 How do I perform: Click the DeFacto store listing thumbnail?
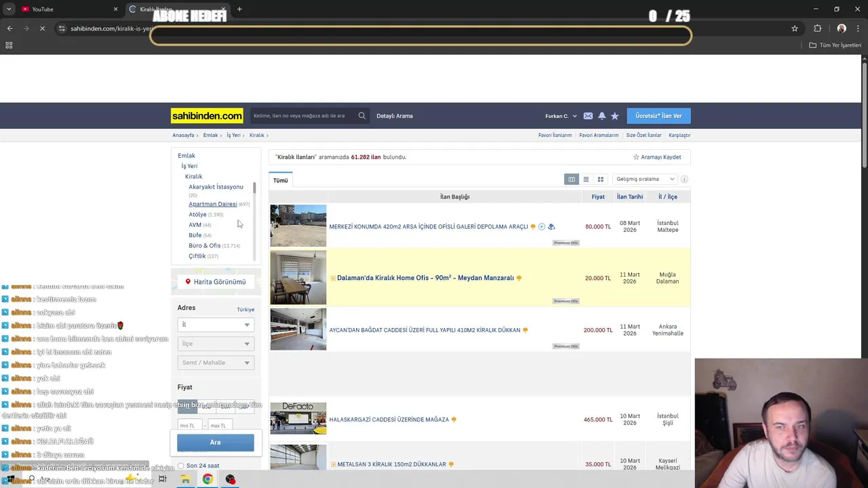tap(298, 418)
